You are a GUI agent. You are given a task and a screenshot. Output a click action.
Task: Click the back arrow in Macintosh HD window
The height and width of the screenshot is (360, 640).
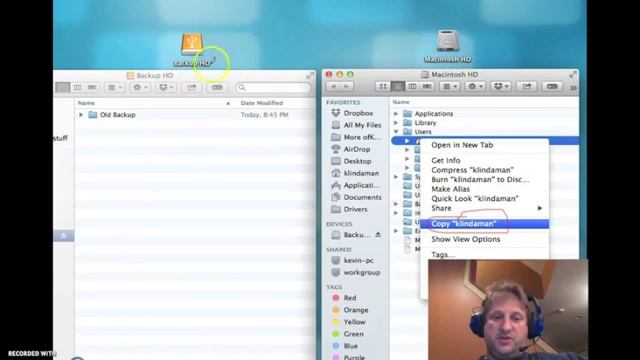coord(334,87)
